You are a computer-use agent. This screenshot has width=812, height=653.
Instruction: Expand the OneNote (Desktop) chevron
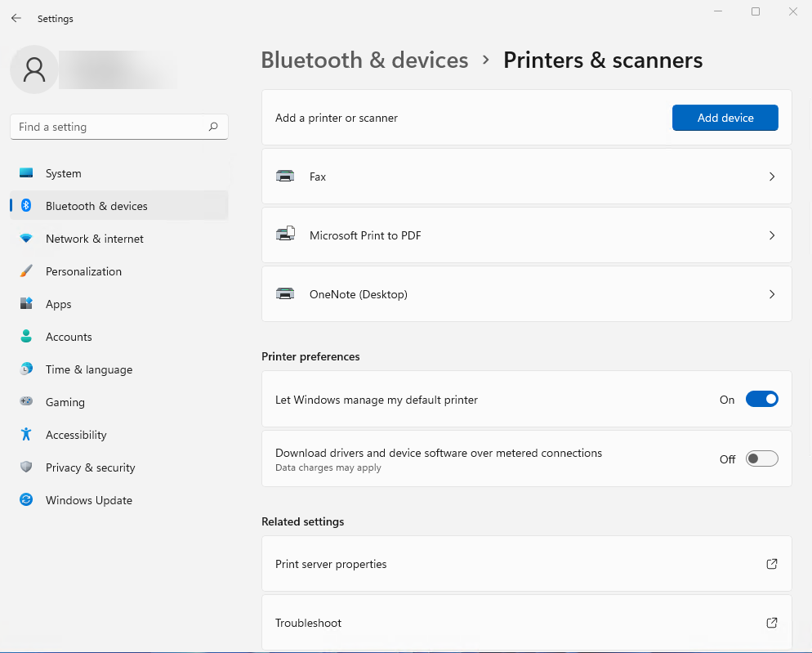772,294
